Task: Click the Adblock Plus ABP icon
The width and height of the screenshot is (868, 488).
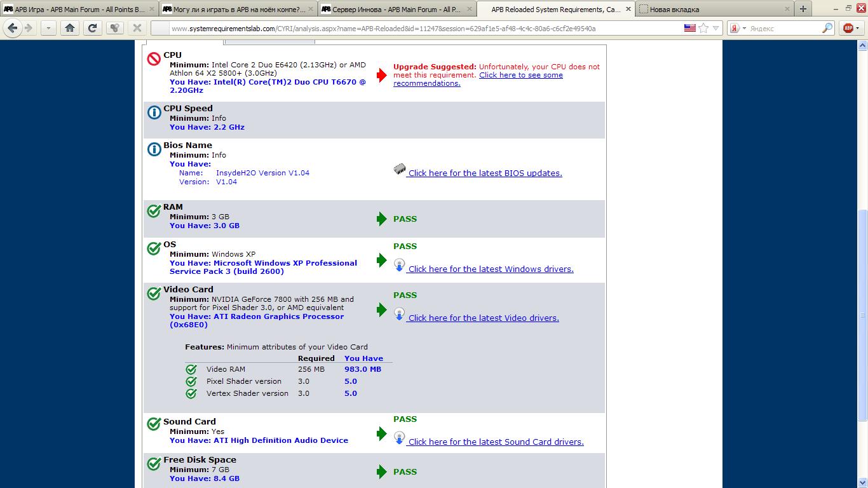Action: tap(848, 28)
